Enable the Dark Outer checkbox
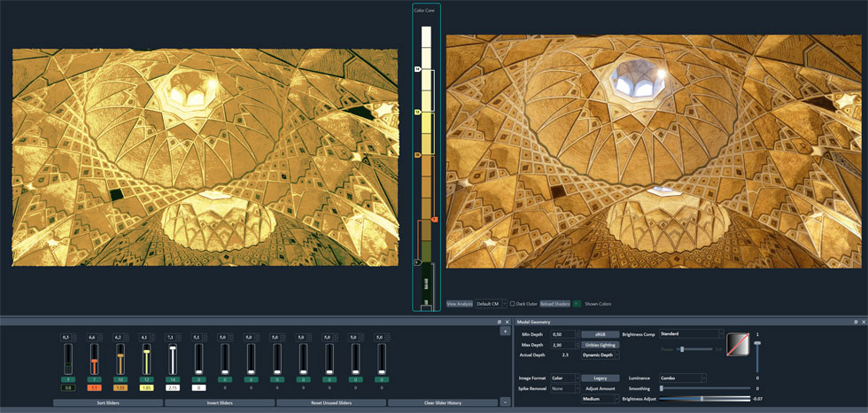This screenshot has width=868, height=413. 512,303
